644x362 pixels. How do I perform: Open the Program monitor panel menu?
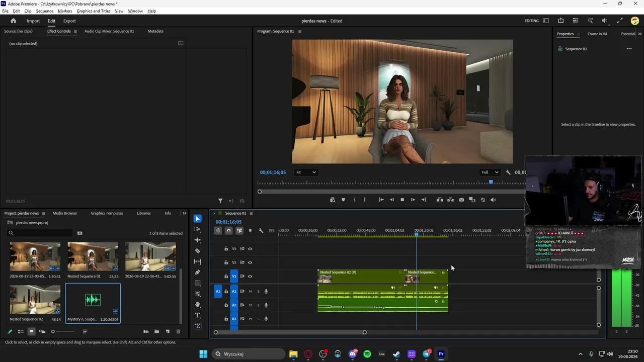point(300,31)
